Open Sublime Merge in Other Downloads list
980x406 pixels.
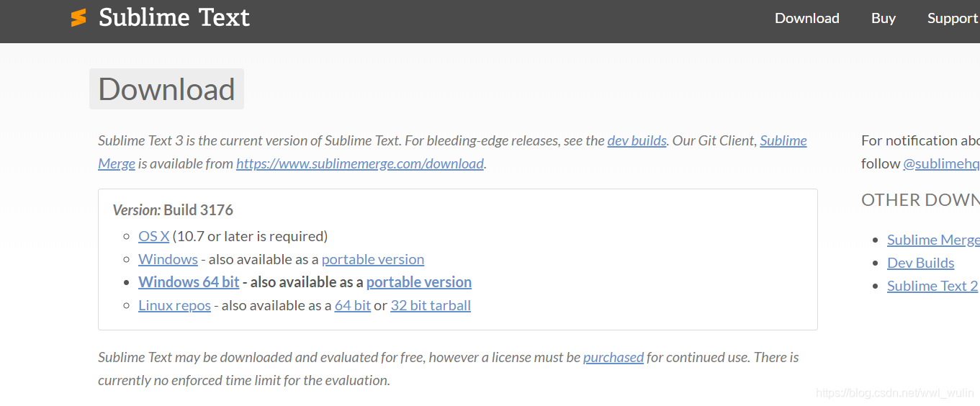pos(933,240)
